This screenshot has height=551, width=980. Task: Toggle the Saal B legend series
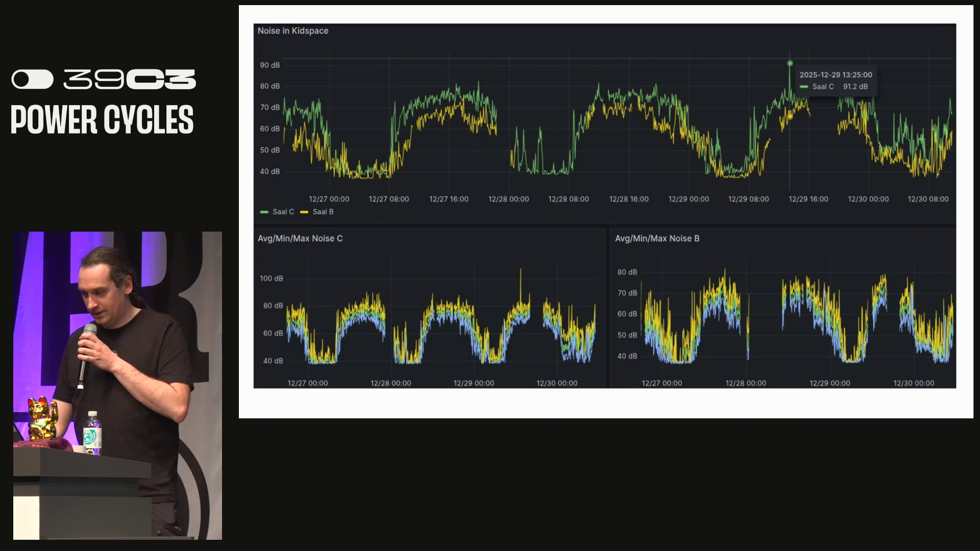coord(323,212)
